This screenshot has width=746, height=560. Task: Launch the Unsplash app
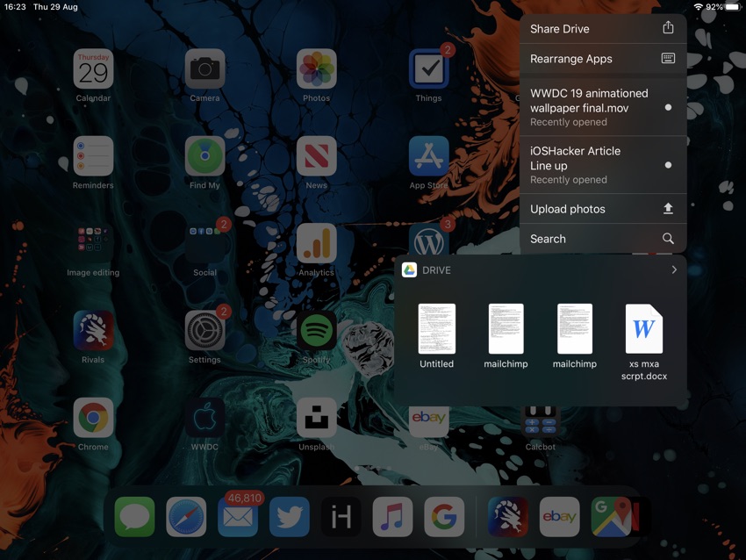[316, 418]
